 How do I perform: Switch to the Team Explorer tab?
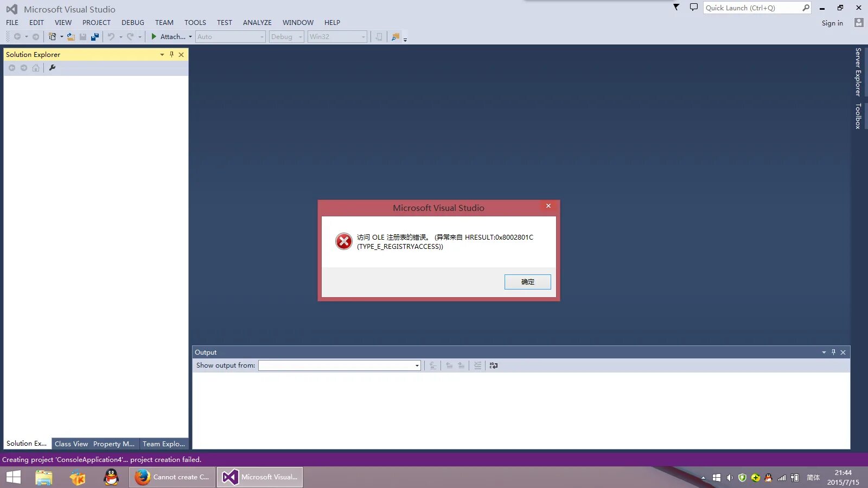coord(164,444)
